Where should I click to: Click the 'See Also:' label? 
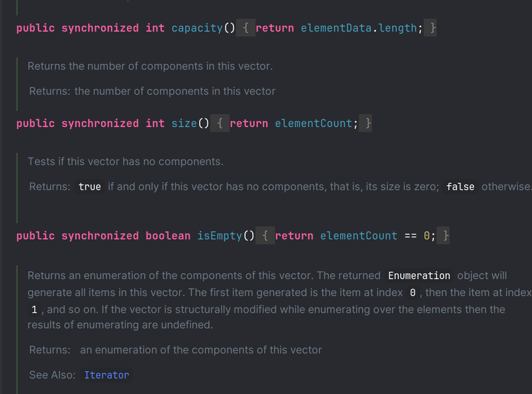pyautogui.click(x=52, y=375)
